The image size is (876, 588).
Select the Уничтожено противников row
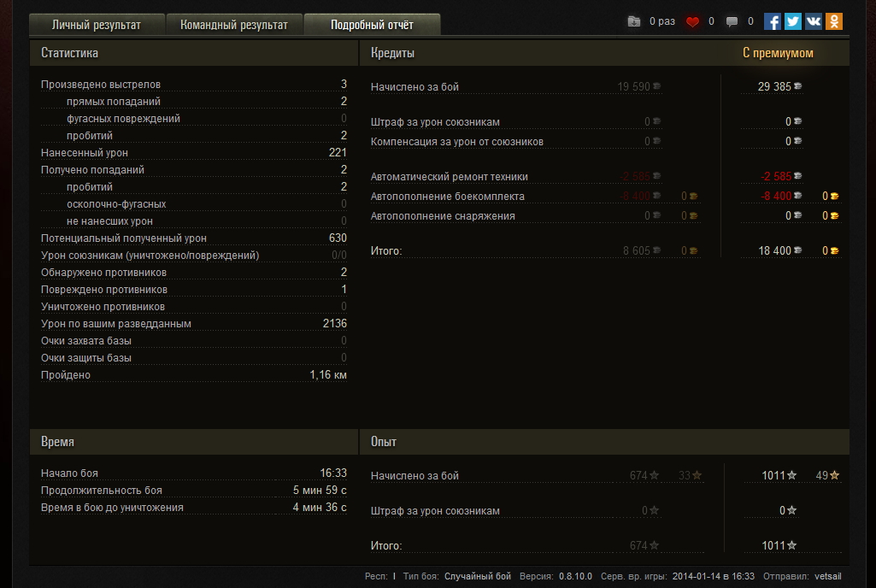coord(194,307)
